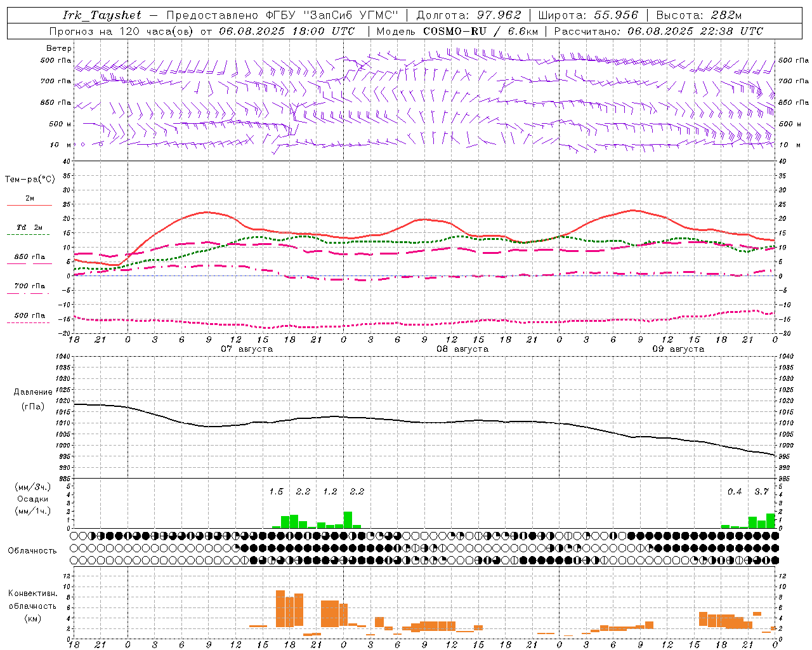
Task: Click 'Прогноз на 120 часа(ов)' forecast text
Action: click(x=122, y=31)
